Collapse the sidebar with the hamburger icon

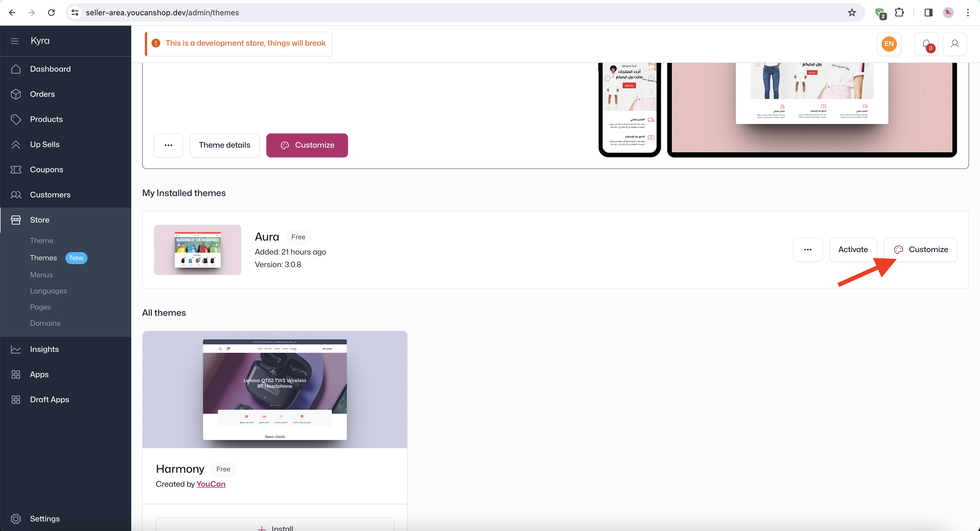tap(15, 41)
